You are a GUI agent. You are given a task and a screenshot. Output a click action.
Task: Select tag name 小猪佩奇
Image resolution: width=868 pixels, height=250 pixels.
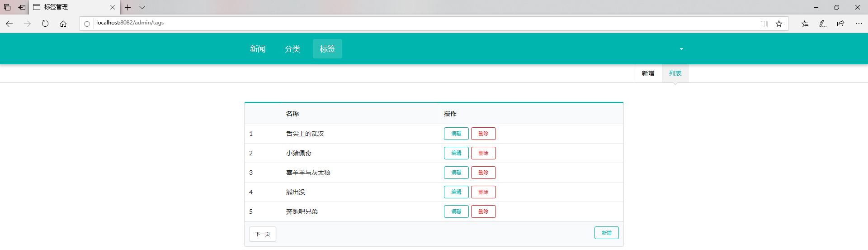299,153
